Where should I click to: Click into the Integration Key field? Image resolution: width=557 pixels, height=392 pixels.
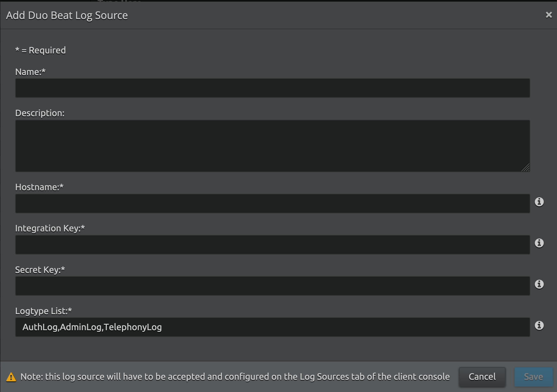[x=272, y=245]
